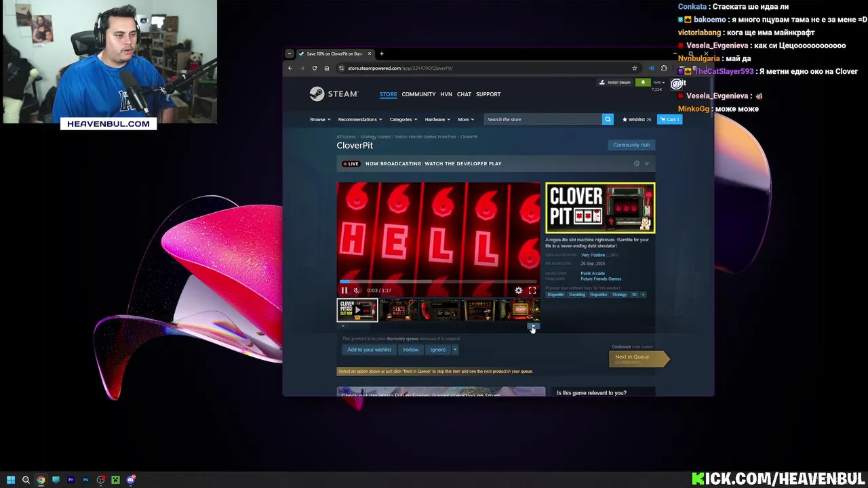The width and height of the screenshot is (868, 488).
Task: Open SUPPORT menu item
Action: point(488,94)
